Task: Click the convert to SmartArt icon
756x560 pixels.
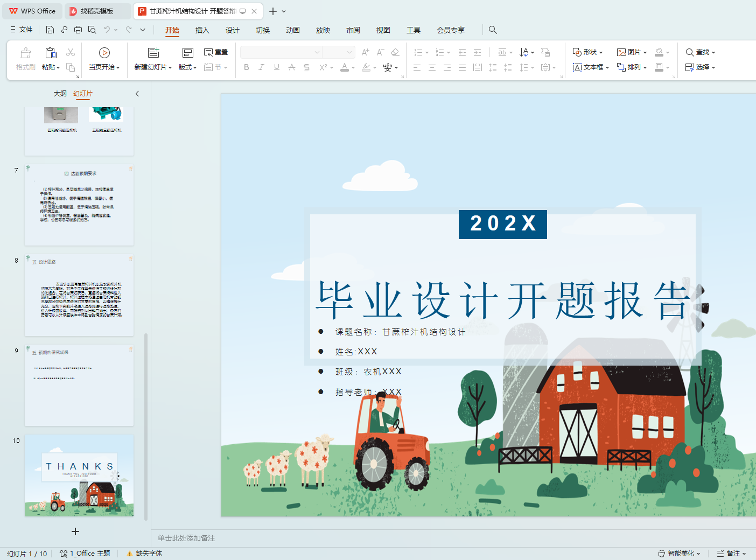Action: pos(545,52)
